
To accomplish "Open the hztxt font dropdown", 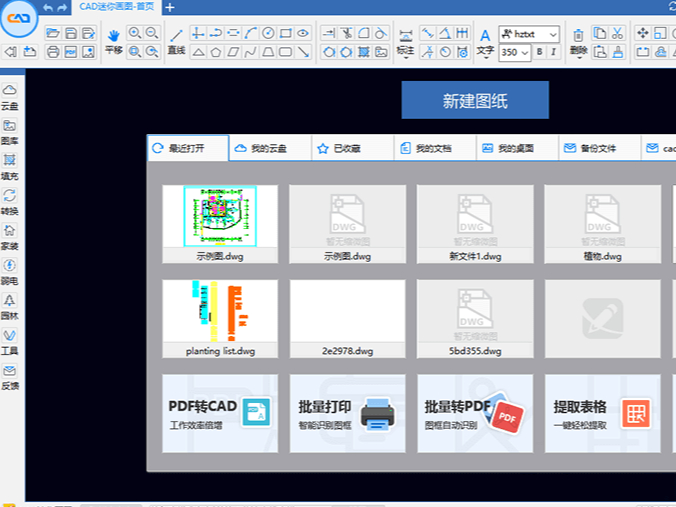I will (x=553, y=34).
